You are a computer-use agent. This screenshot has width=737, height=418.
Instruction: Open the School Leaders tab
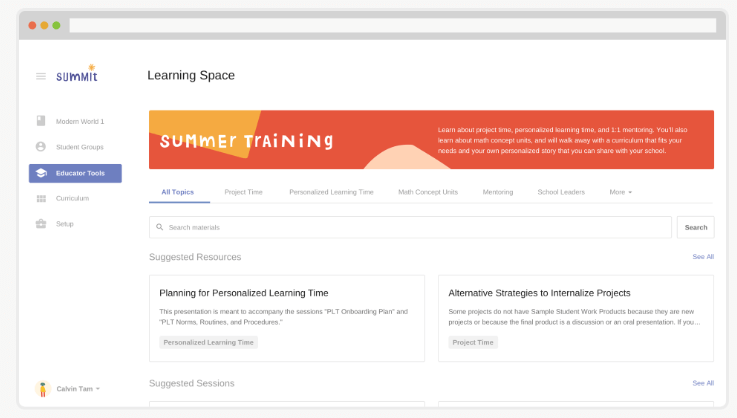coord(561,192)
